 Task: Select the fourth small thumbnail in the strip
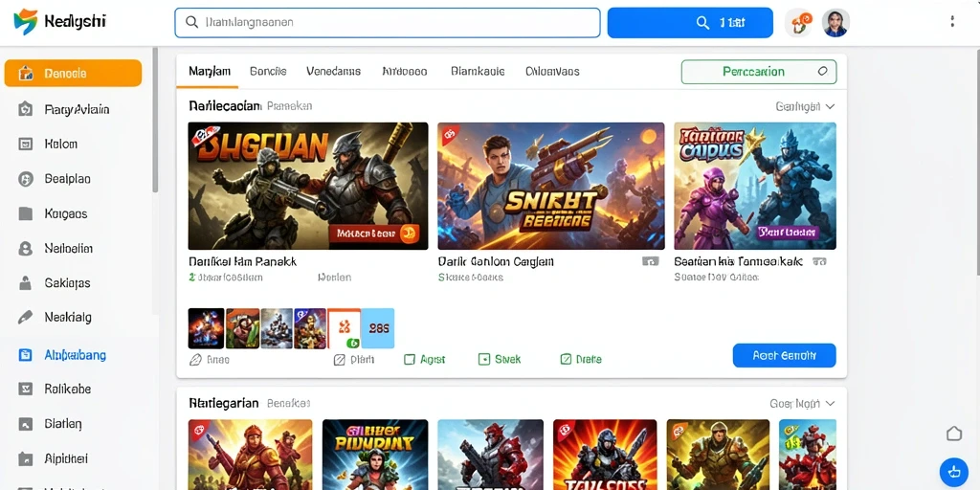(310, 328)
